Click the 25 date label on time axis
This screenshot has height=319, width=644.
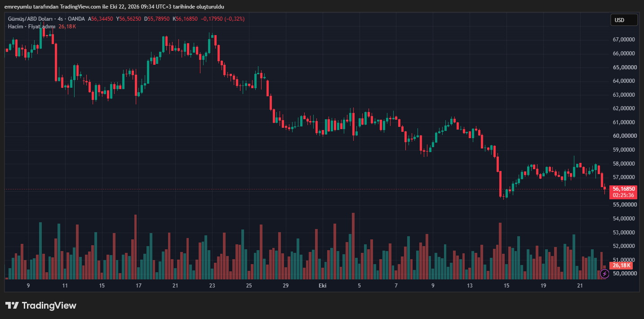click(x=249, y=286)
